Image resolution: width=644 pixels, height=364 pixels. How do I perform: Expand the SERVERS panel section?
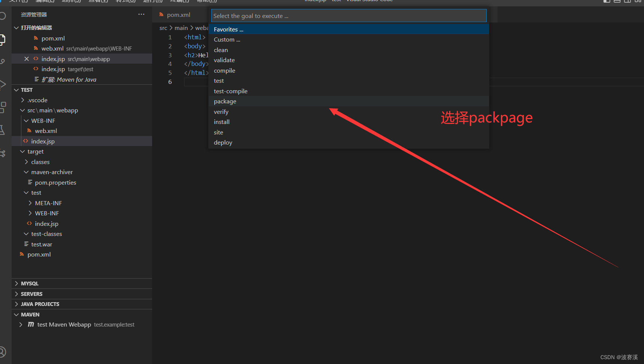tap(16, 294)
